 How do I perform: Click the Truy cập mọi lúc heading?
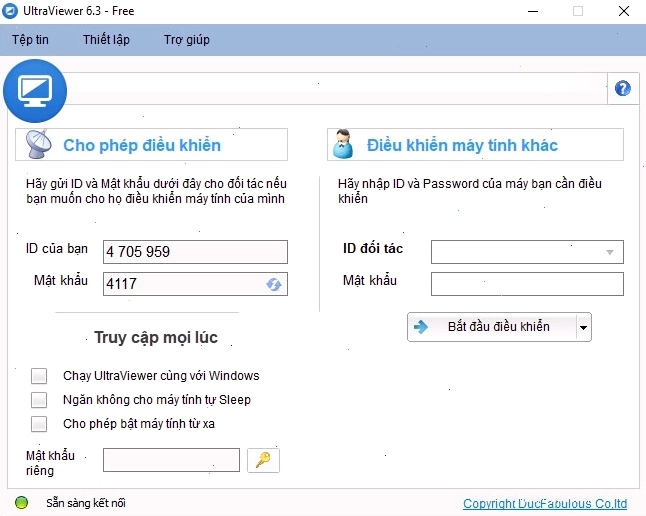click(156, 338)
